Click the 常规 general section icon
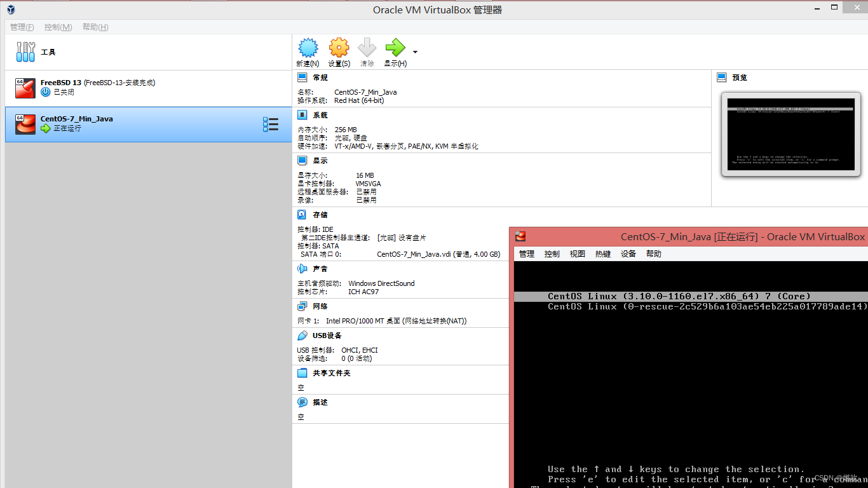The image size is (868, 488). [x=302, y=78]
